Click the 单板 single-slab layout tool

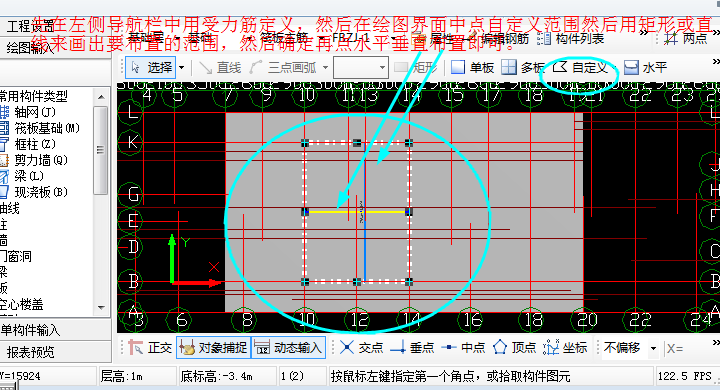[472, 68]
